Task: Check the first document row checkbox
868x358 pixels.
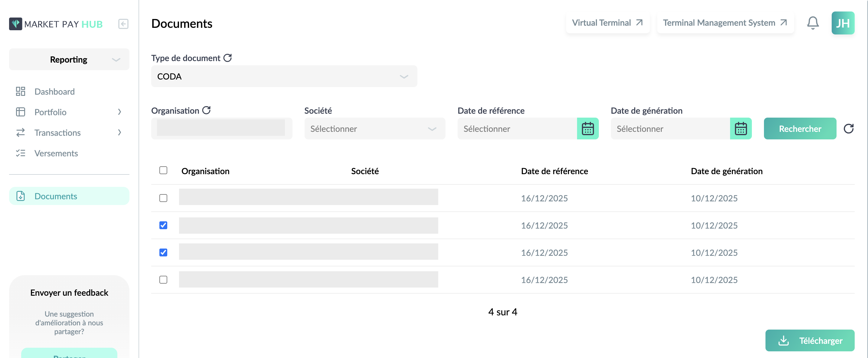Action: tap(163, 198)
